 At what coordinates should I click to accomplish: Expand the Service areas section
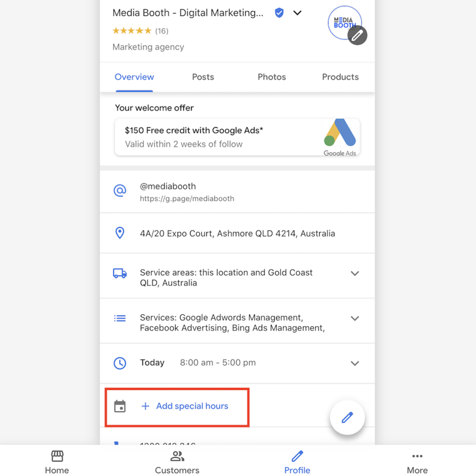tap(355, 273)
